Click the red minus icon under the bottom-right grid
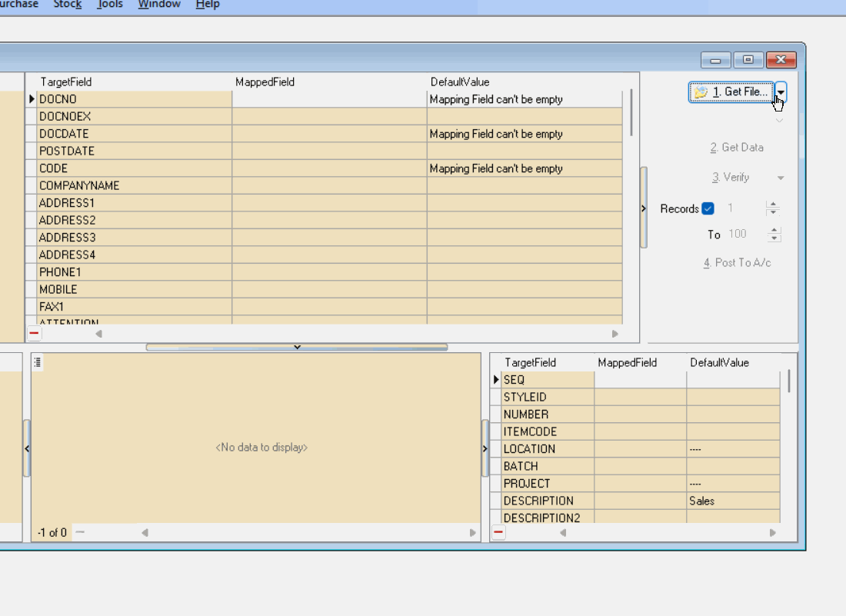 499,532
